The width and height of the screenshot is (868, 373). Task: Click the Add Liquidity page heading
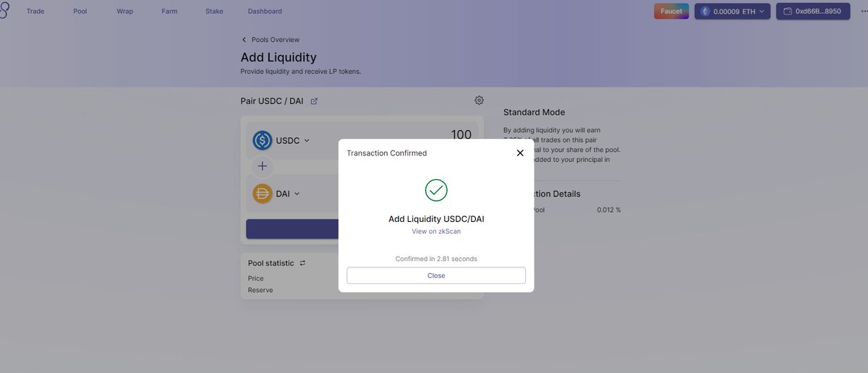(x=278, y=57)
